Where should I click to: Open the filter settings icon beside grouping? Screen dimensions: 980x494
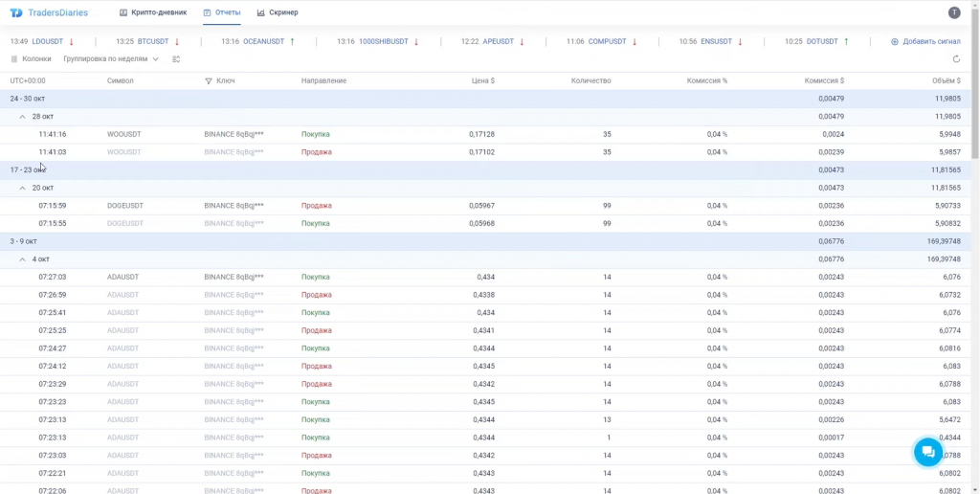click(x=176, y=59)
